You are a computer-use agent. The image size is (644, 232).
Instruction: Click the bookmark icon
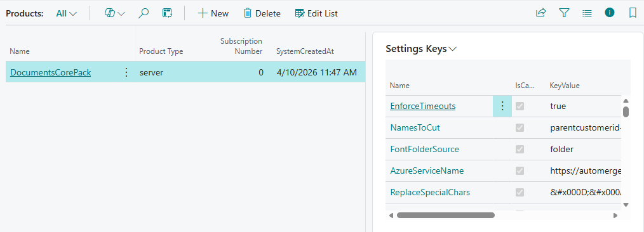coord(633,13)
